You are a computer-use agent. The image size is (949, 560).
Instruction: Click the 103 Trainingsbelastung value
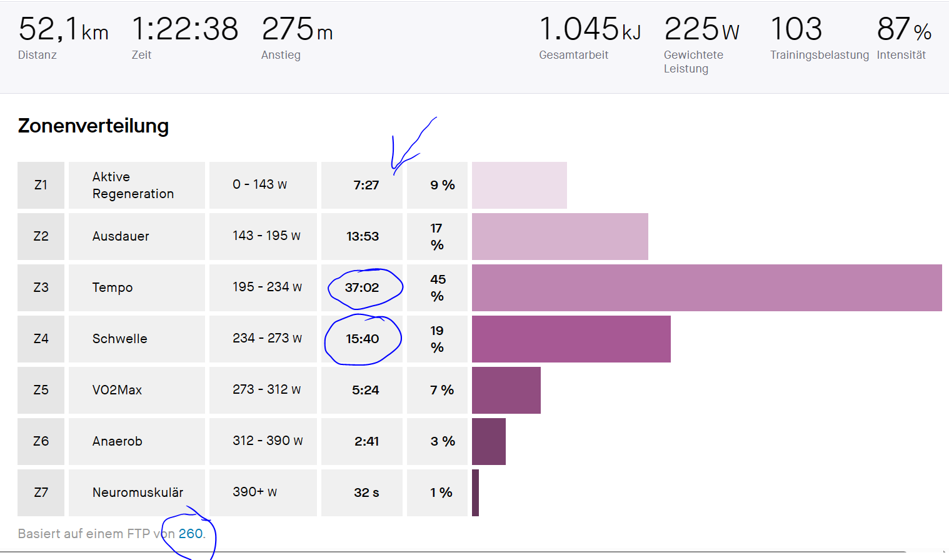(796, 29)
